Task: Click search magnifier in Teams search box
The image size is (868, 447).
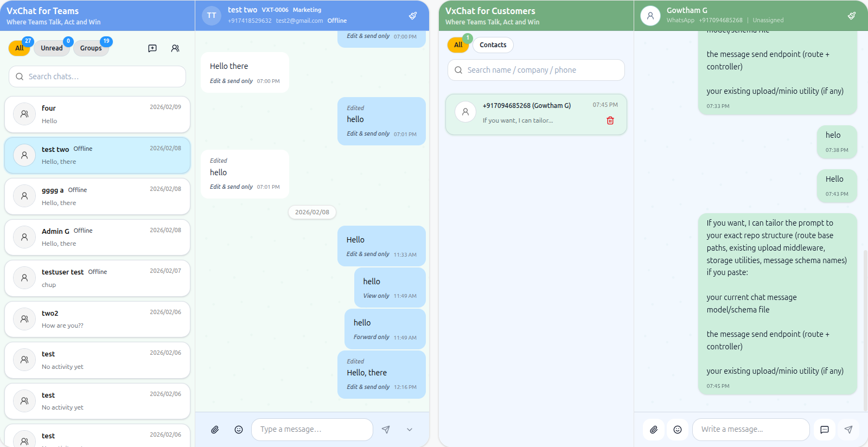Action: (x=20, y=76)
